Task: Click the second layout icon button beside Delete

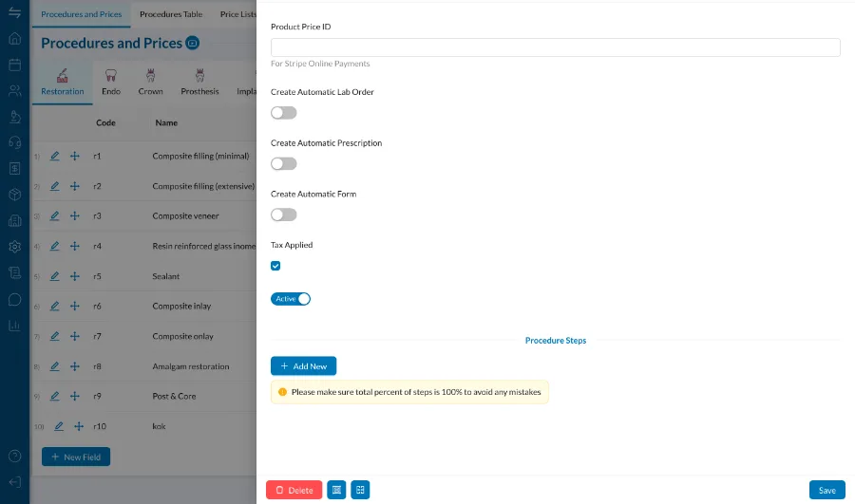Action: (360, 490)
